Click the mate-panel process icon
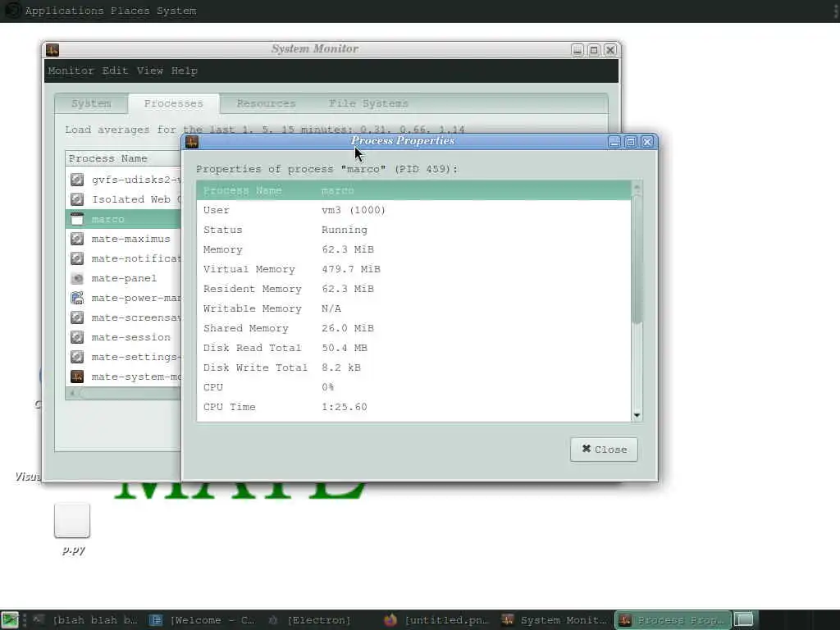 (x=77, y=278)
